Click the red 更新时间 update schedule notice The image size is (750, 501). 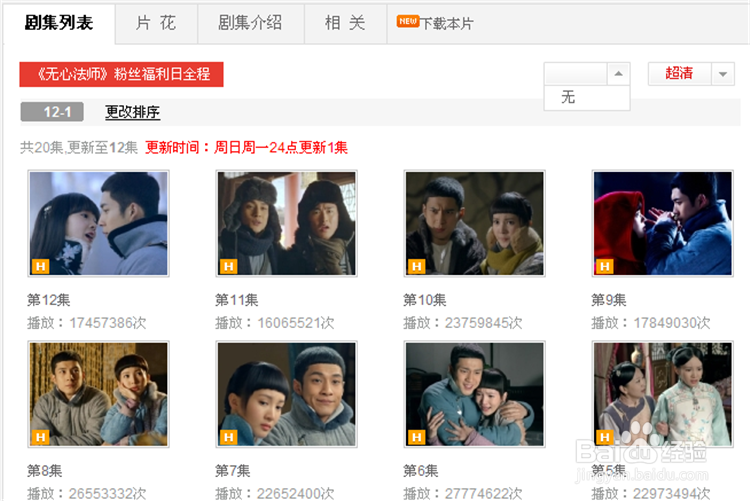click(246, 147)
